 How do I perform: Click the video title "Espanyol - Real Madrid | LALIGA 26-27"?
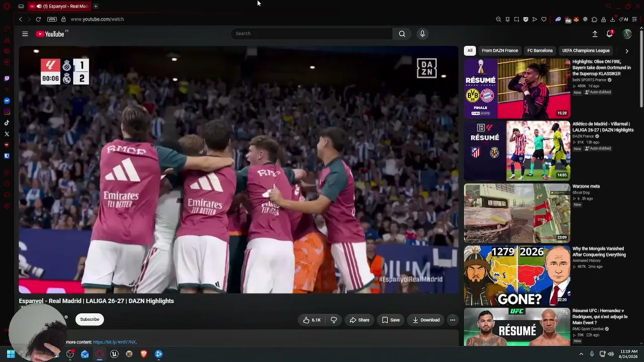[97, 301]
